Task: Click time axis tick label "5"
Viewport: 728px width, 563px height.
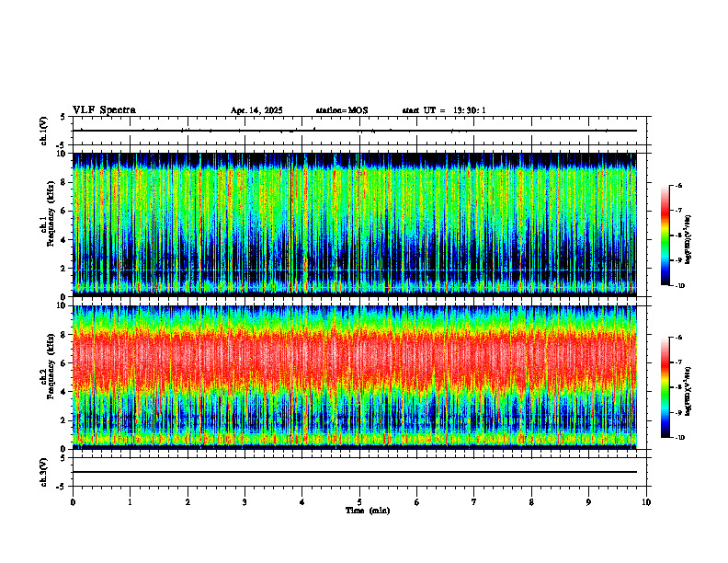Action: [359, 502]
